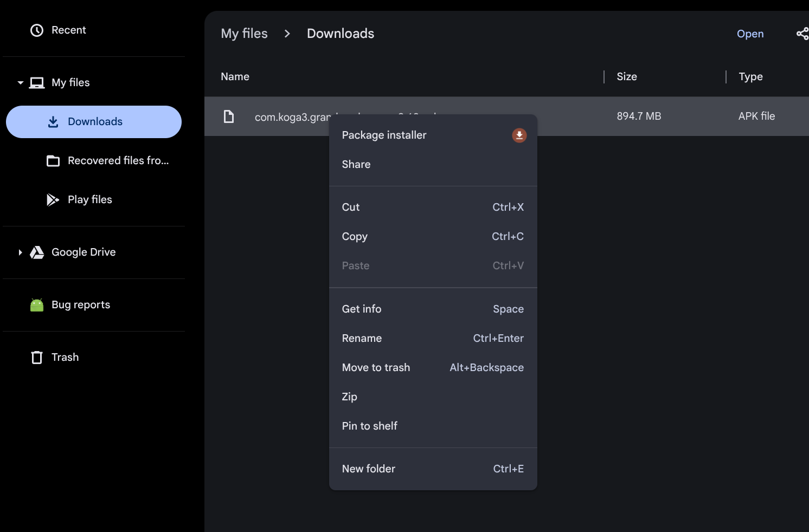809x532 pixels.
Task: Sort by the Size column header
Action: click(x=626, y=77)
